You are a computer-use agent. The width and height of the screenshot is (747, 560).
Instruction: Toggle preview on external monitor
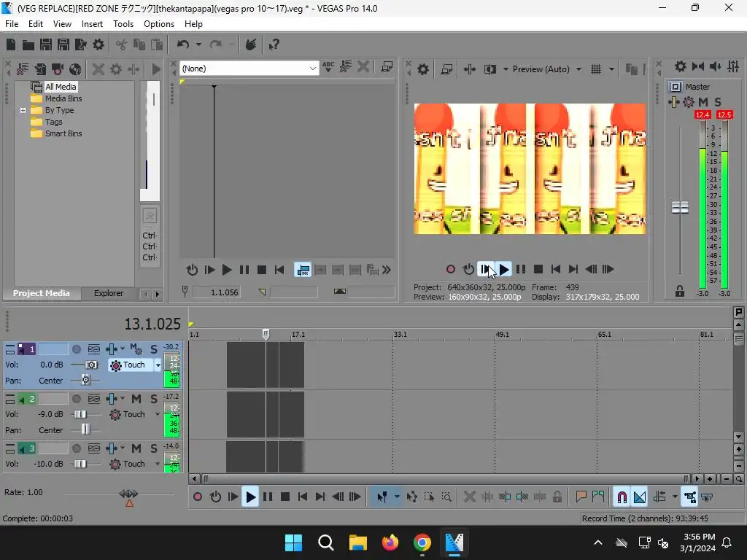[447, 69]
